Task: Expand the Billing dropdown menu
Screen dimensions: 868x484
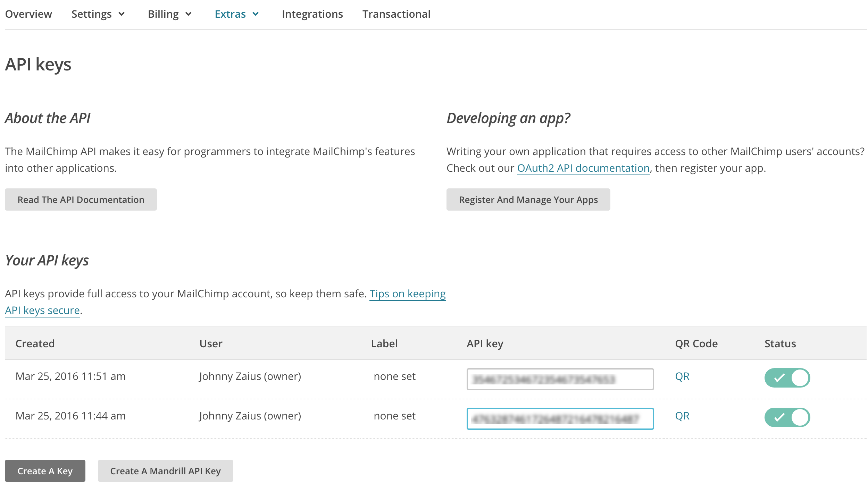Action: click(170, 14)
